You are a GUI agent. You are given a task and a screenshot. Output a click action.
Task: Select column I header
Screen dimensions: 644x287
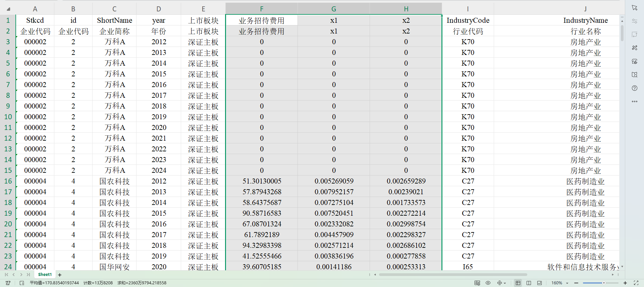pos(468,9)
